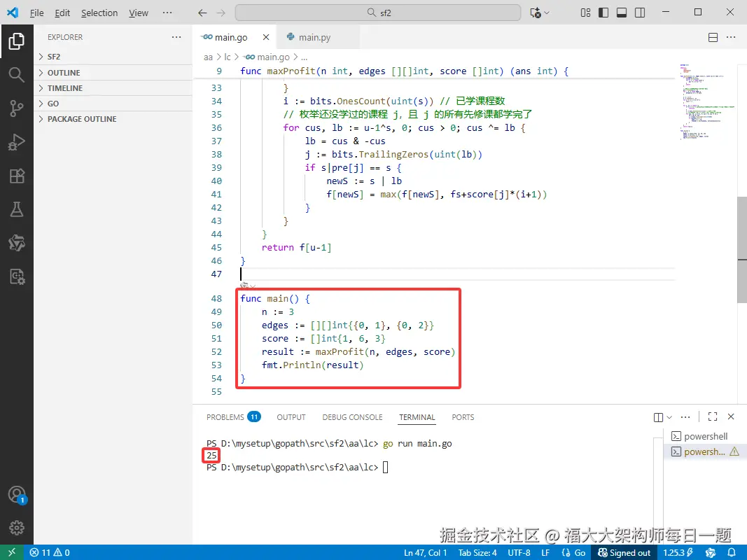
Task: Click the Signed out status button
Action: click(624, 552)
